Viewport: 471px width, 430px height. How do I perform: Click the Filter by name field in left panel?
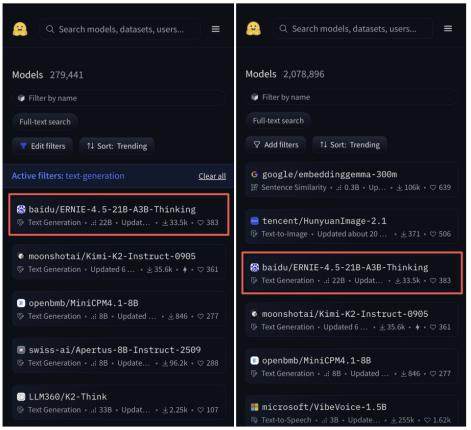119,98
